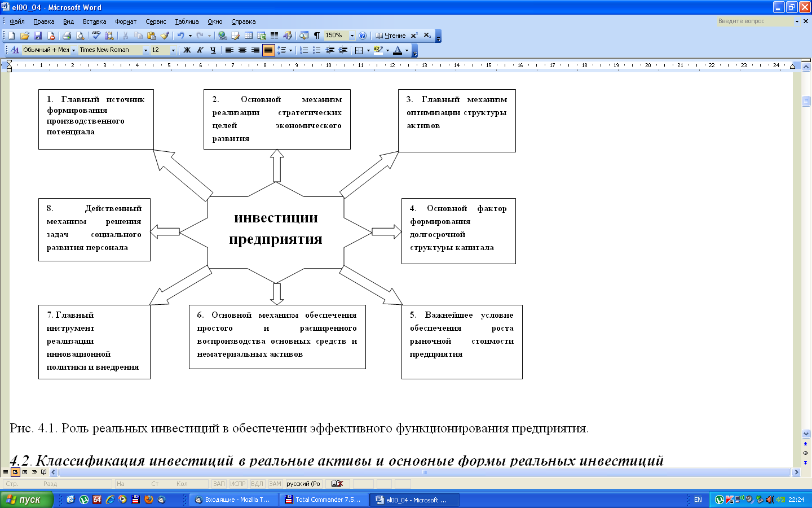Center align the text
812x508 pixels.
[x=242, y=50]
